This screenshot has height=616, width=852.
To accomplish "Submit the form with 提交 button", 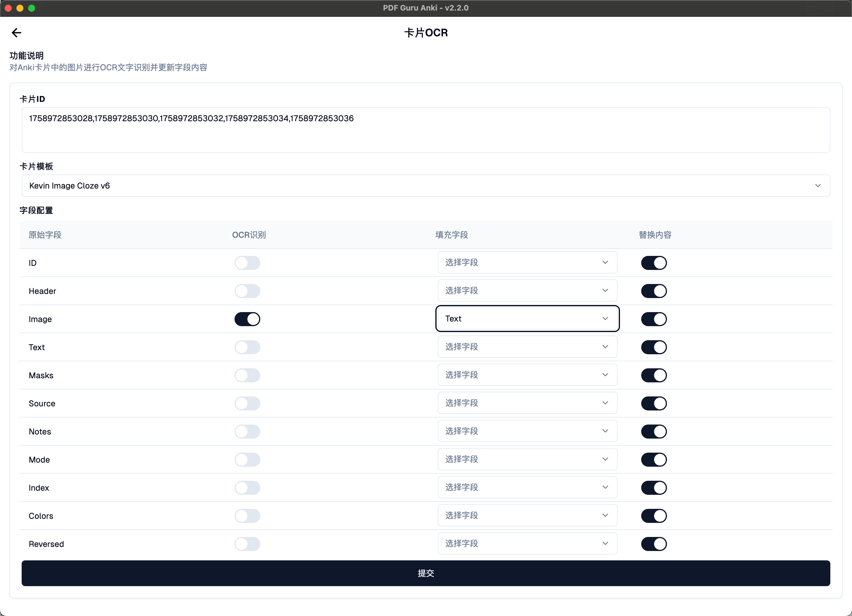I will [426, 573].
